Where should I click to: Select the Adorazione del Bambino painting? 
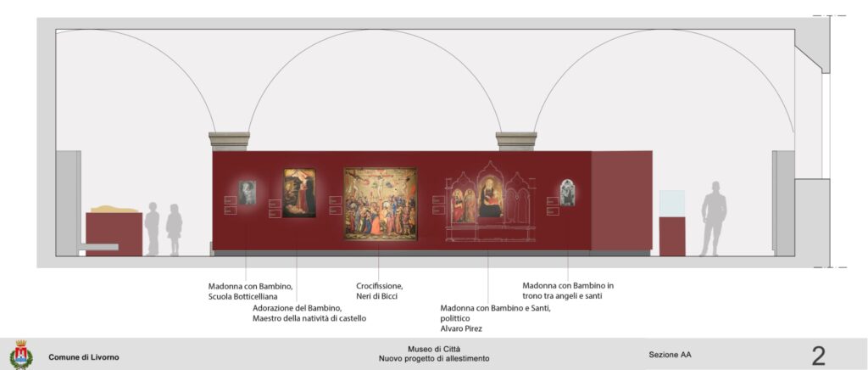click(x=298, y=193)
